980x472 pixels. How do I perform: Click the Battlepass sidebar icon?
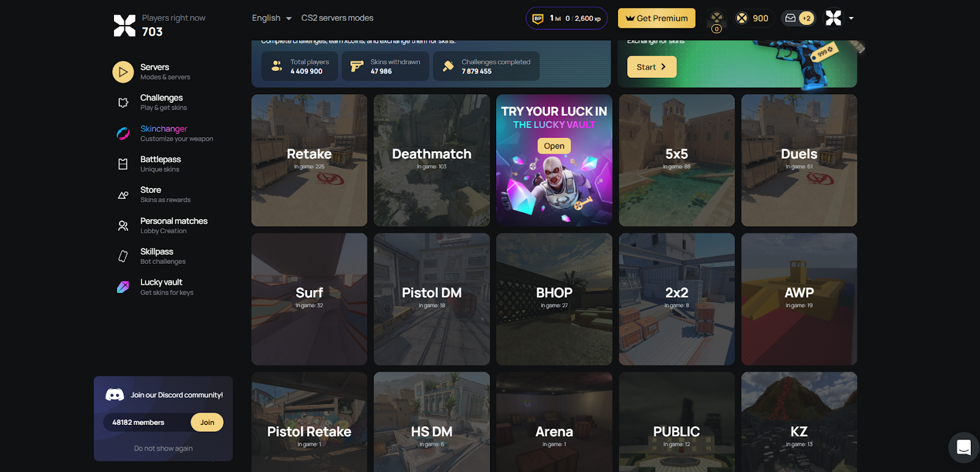tap(123, 164)
